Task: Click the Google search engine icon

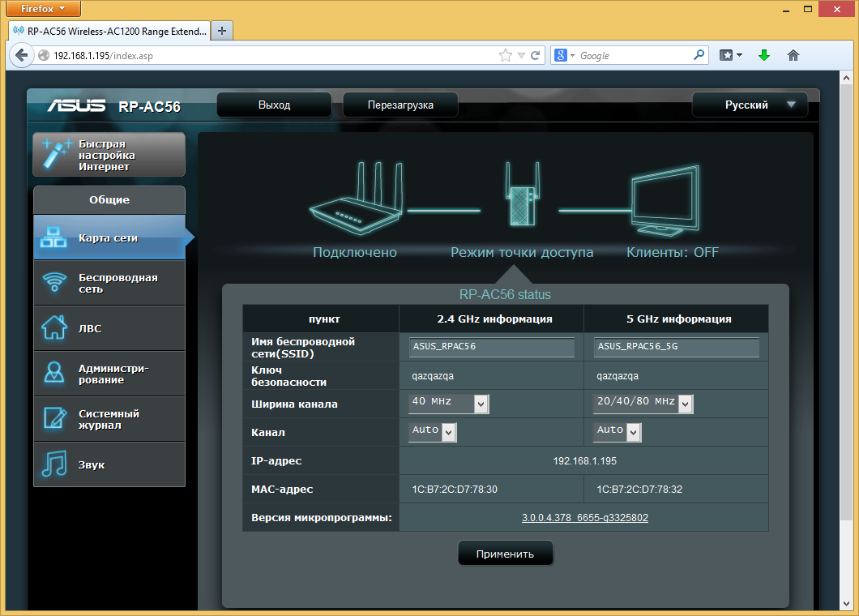Action: pyautogui.click(x=561, y=55)
